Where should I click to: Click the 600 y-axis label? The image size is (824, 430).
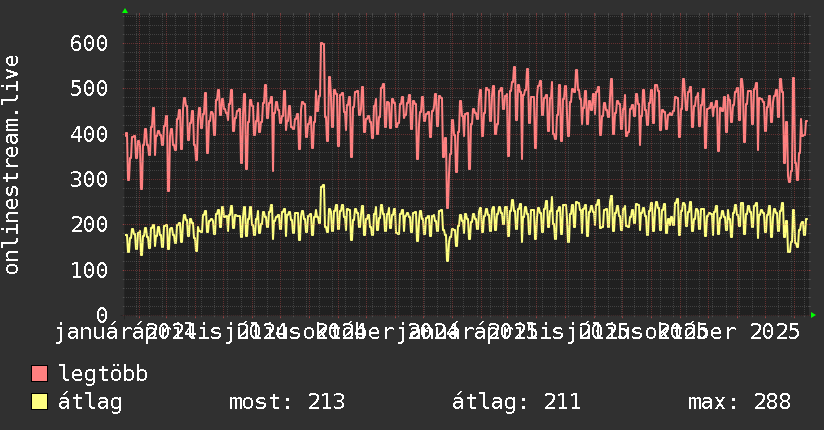pos(89,43)
